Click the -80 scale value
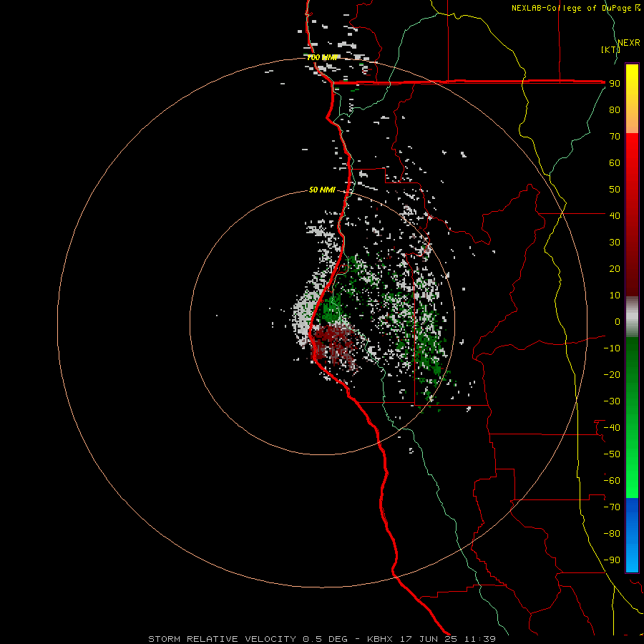This screenshot has width=644, height=644. pyautogui.click(x=612, y=534)
